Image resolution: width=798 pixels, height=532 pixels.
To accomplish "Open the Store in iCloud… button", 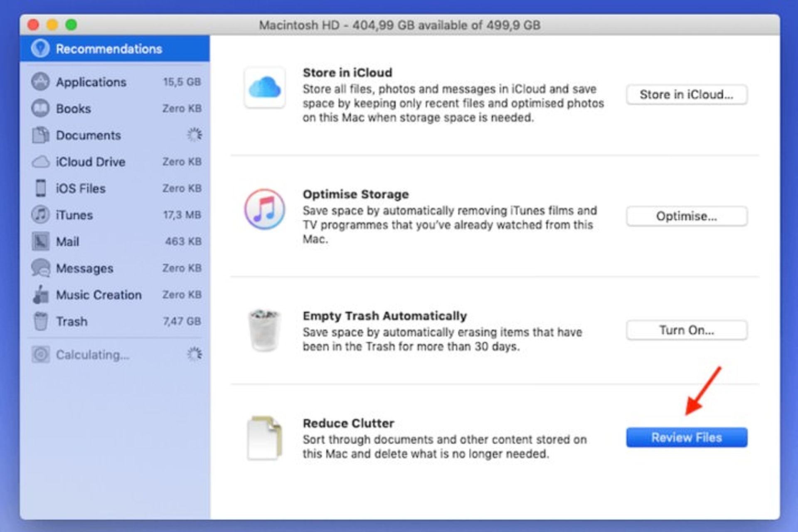I will 687,95.
